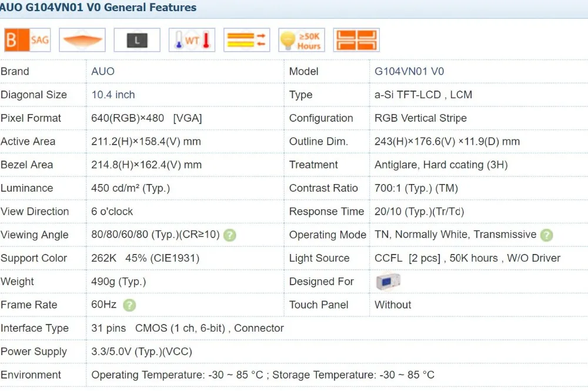This screenshot has width=588, height=391.
Task: Click the 'Configuration' column label
Action: click(x=321, y=118)
